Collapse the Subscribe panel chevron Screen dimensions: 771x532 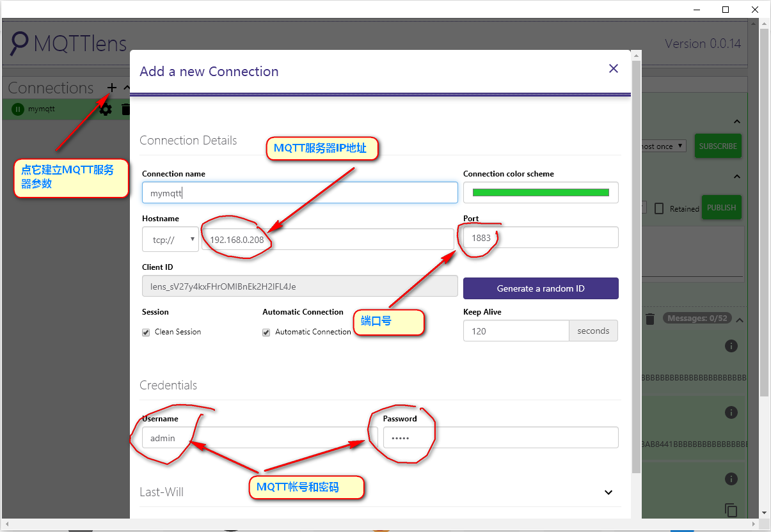737,121
